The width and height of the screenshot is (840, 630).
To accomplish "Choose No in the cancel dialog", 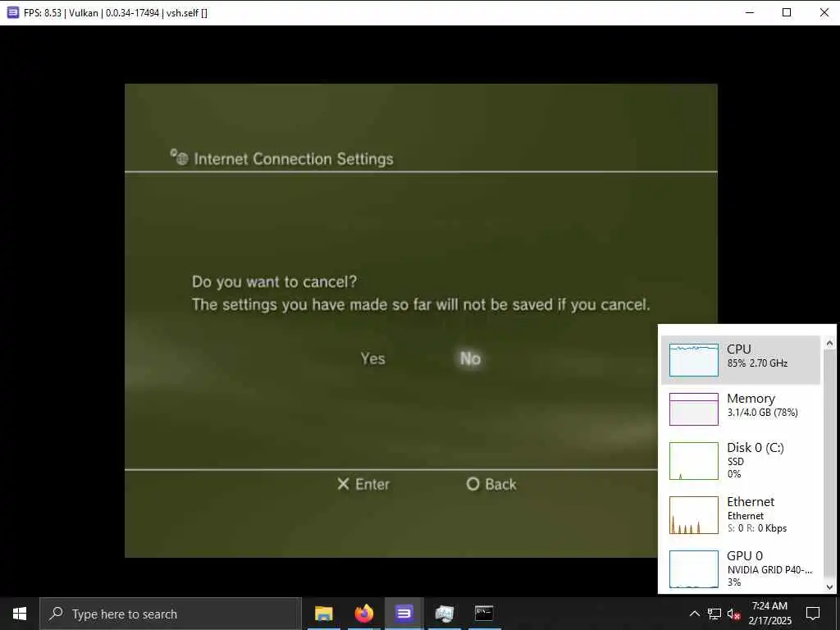I will (x=470, y=358).
